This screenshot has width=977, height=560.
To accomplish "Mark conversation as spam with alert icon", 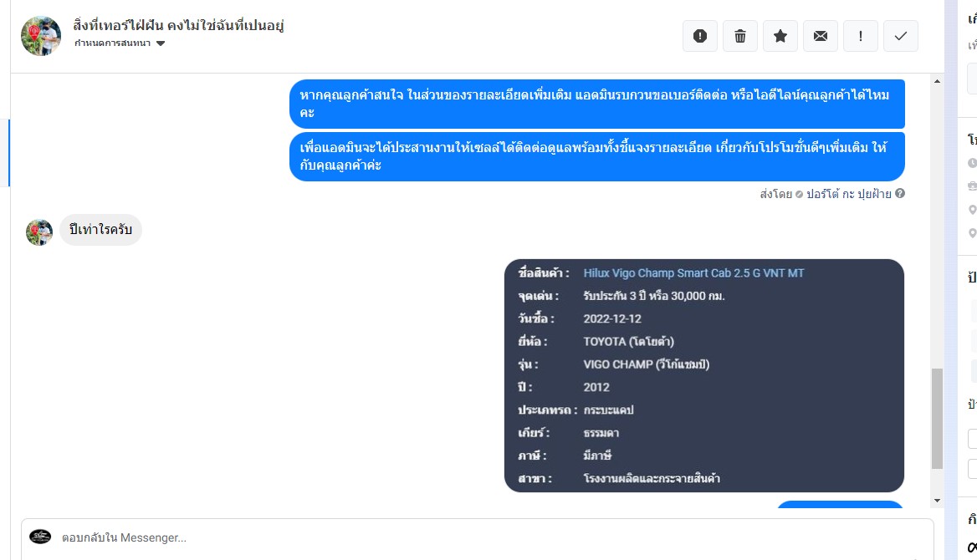I will (700, 36).
